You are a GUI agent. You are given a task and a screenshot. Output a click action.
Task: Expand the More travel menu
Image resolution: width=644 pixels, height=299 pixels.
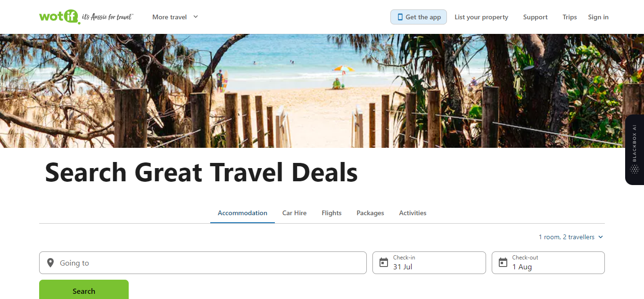pyautogui.click(x=175, y=17)
